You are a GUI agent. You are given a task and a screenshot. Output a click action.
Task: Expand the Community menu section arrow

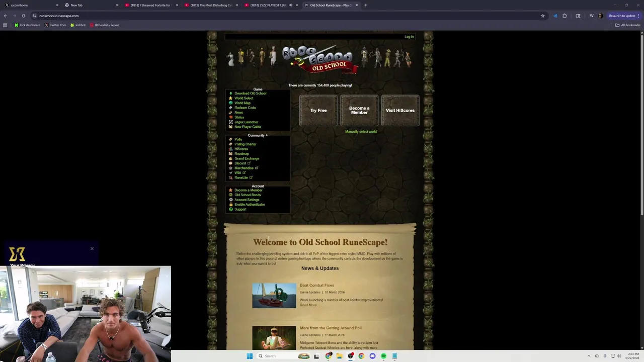(x=267, y=135)
